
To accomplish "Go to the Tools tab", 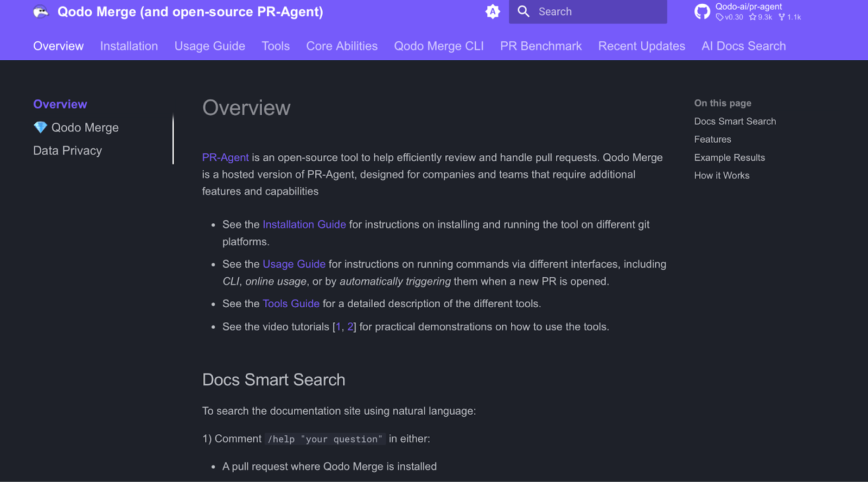I will coord(276,46).
